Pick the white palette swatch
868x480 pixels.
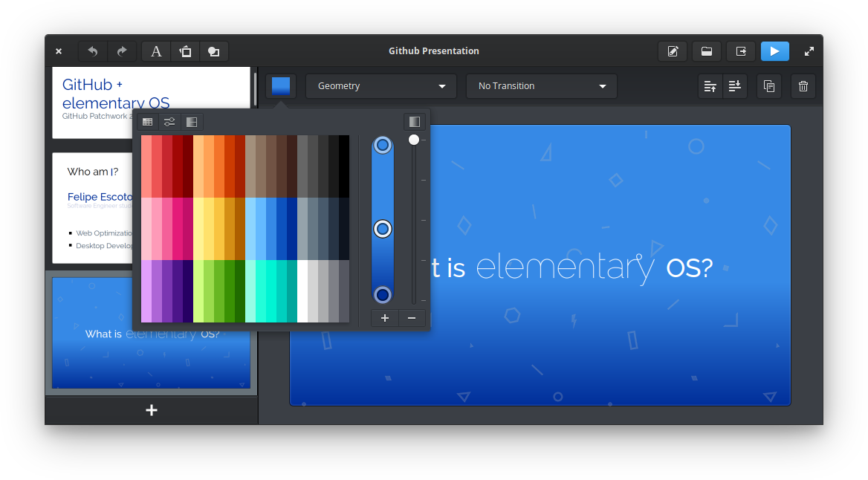tap(302, 291)
